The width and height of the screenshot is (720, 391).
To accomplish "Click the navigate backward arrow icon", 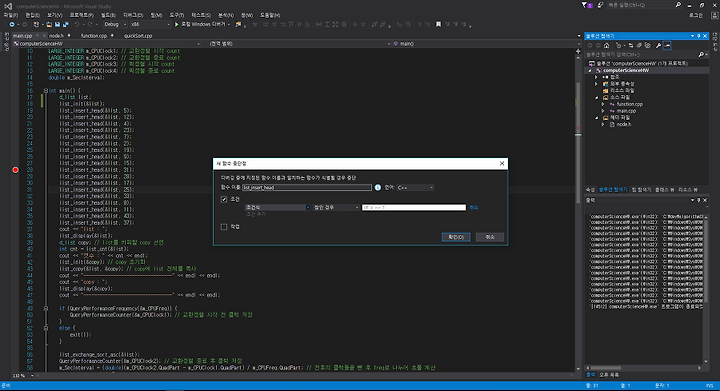I will click(x=11, y=24).
